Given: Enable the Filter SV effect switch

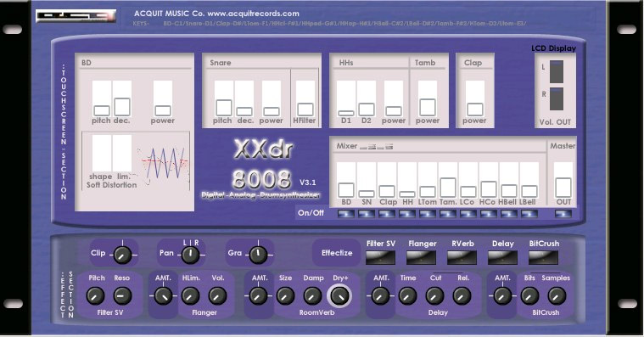Looking at the screenshot, I should [x=380, y=258].
